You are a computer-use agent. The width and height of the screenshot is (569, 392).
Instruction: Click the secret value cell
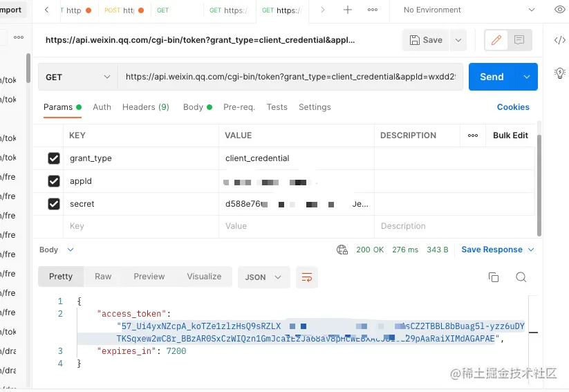pyautogui.click(x=297, y=204)
